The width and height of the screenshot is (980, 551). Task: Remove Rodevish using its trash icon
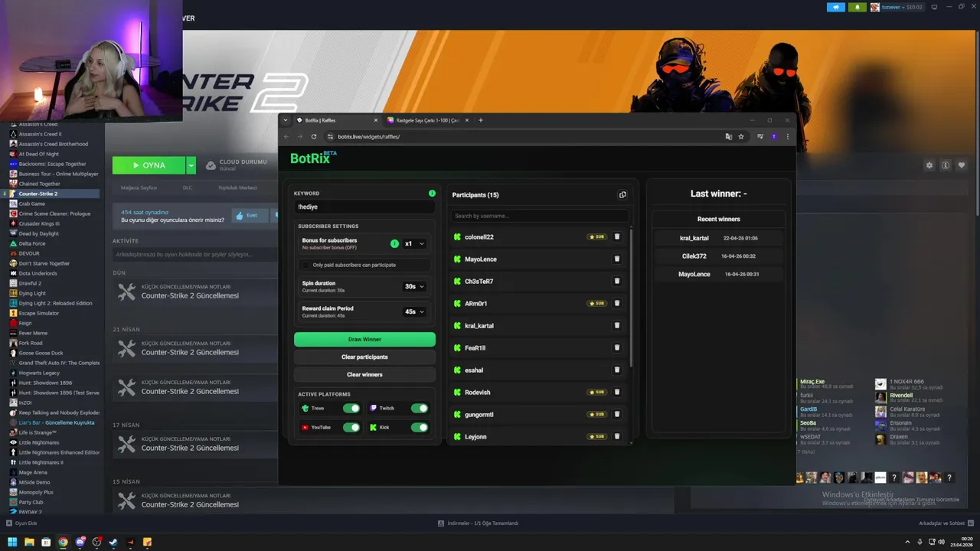(617, 393)
